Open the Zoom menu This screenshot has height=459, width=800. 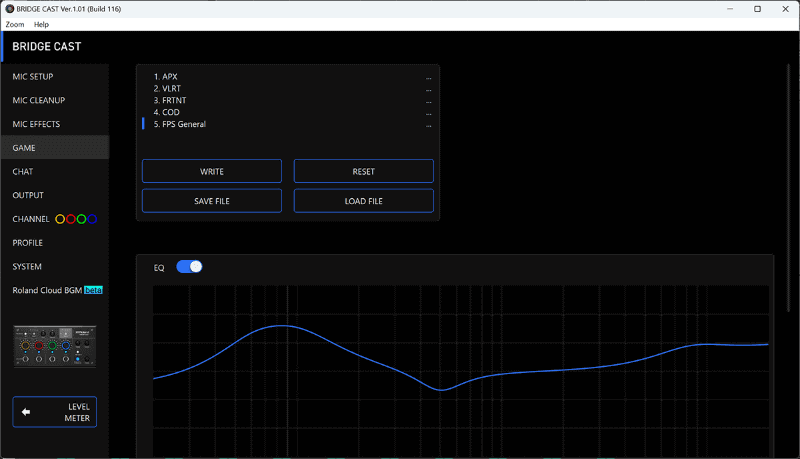pos(15,24)
